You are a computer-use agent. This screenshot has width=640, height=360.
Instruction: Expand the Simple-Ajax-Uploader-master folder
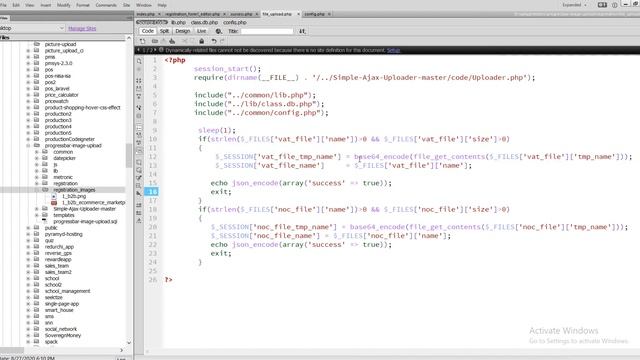[37, 209]
